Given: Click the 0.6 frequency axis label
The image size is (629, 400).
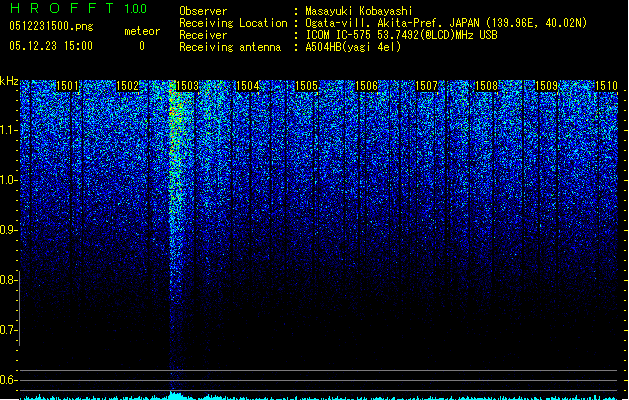Looking at the screenshot, I should point(8,380).
